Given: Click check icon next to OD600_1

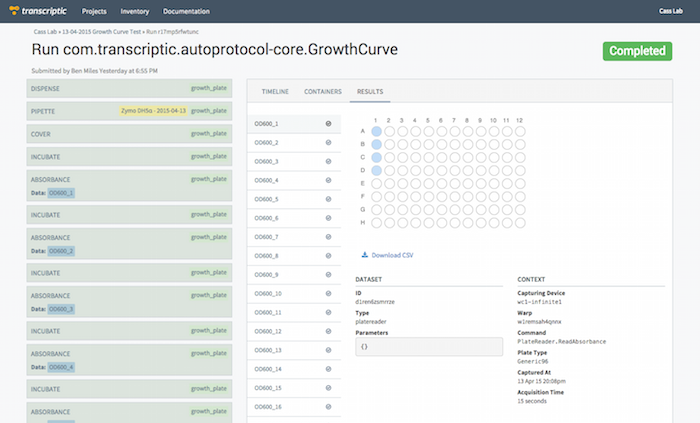Looking at the screenshot, I should coord(328,123).
